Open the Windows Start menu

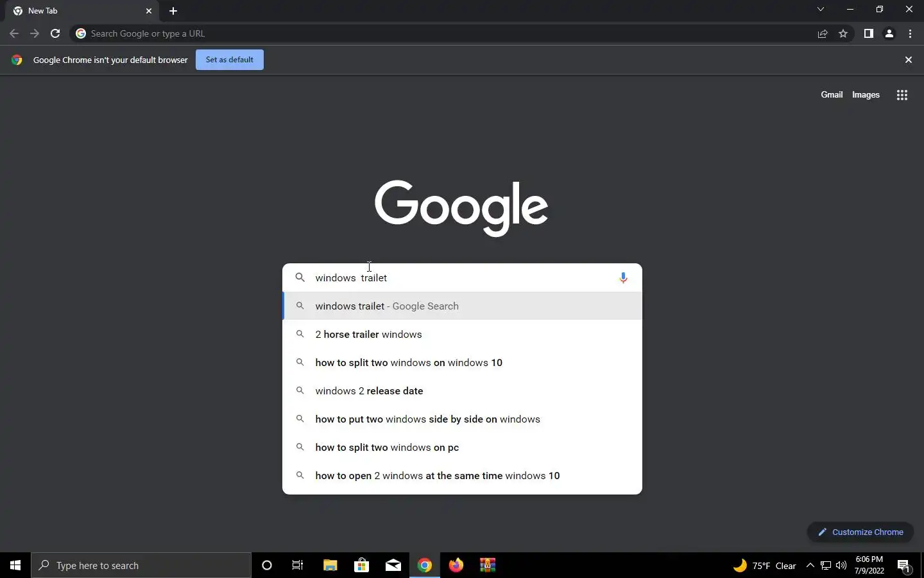pos(15,565)
